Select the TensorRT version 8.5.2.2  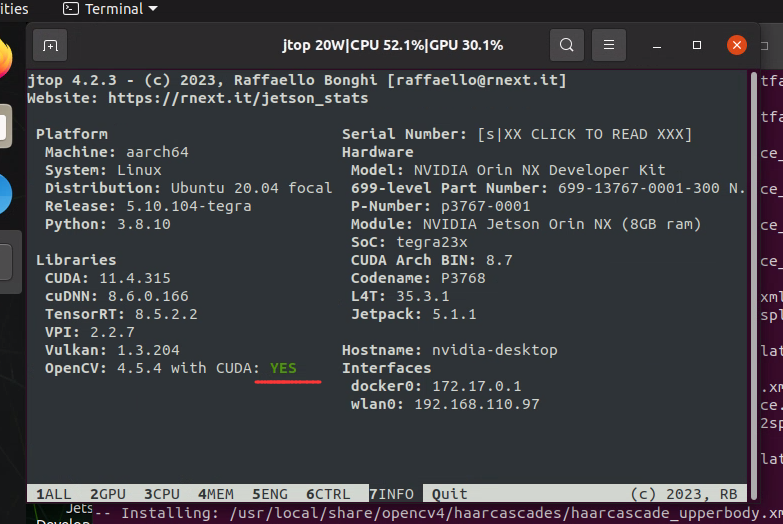tap(166, 314)
